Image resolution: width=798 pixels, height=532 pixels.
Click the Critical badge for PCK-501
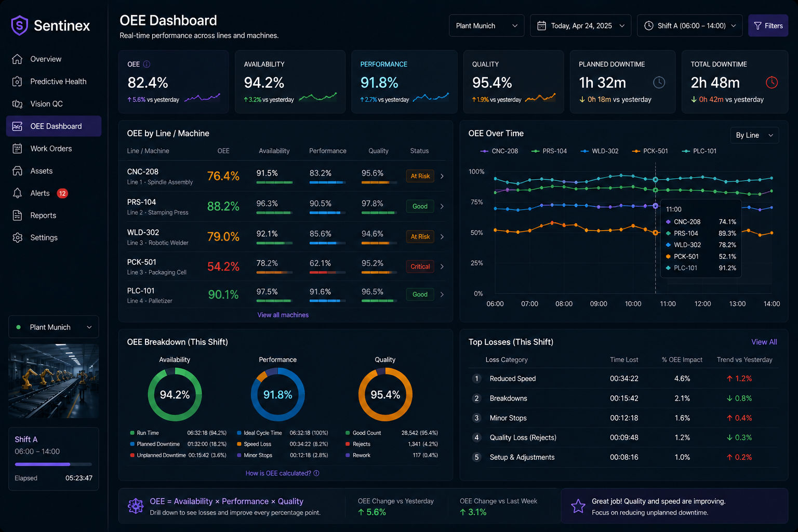420,267
